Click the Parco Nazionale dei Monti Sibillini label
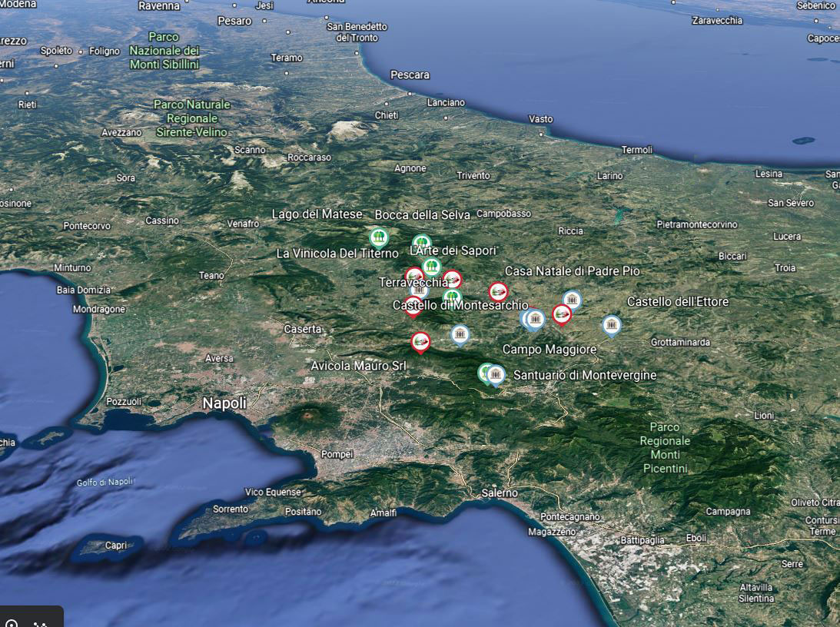Viewport: 840px width, 627px height. (x=164, y=51)
